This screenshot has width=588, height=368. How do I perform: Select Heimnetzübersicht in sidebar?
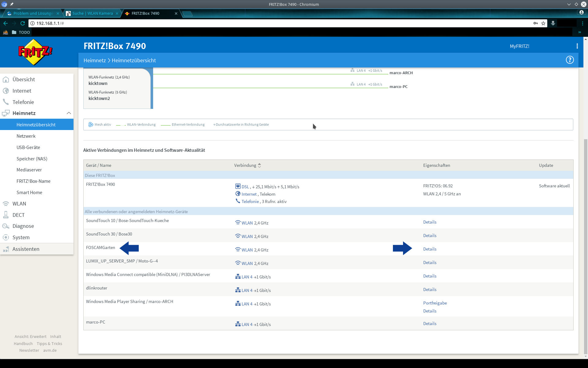point(37,125)
